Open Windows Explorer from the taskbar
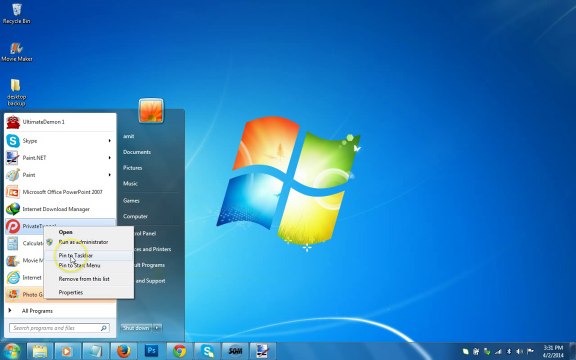The height and width of the screenshot is (360, 576). tap(40, 352)
